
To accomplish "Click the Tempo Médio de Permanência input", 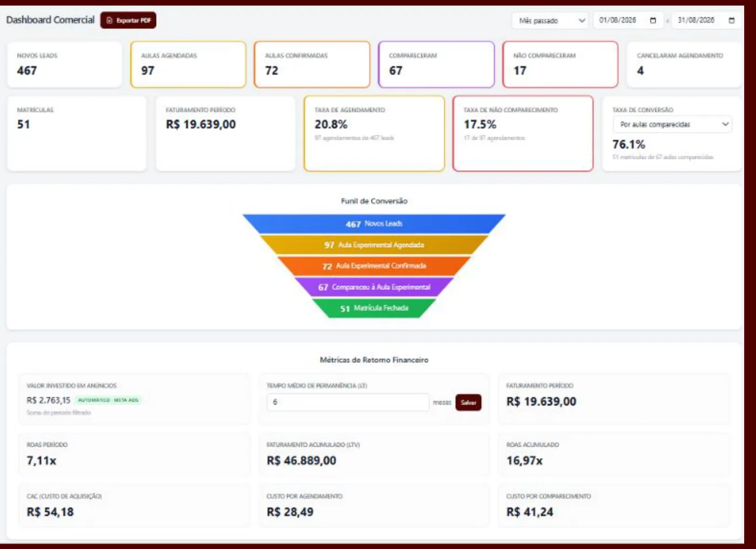I will pyautogui.click(x=348, y=402).
